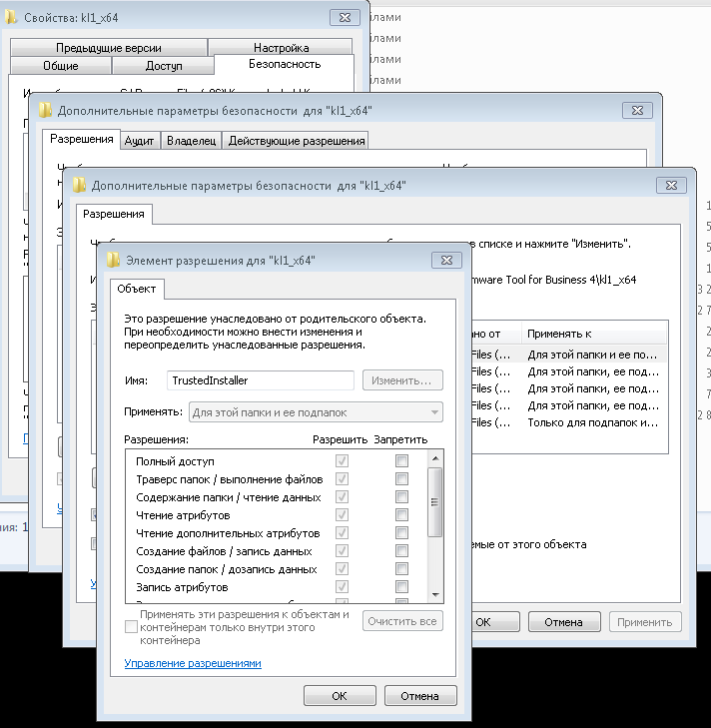This screenshot has width=711, height=728.
Task: Click the "Имя" field with TrustedInstaller
Action: click(x=260, y=380)
